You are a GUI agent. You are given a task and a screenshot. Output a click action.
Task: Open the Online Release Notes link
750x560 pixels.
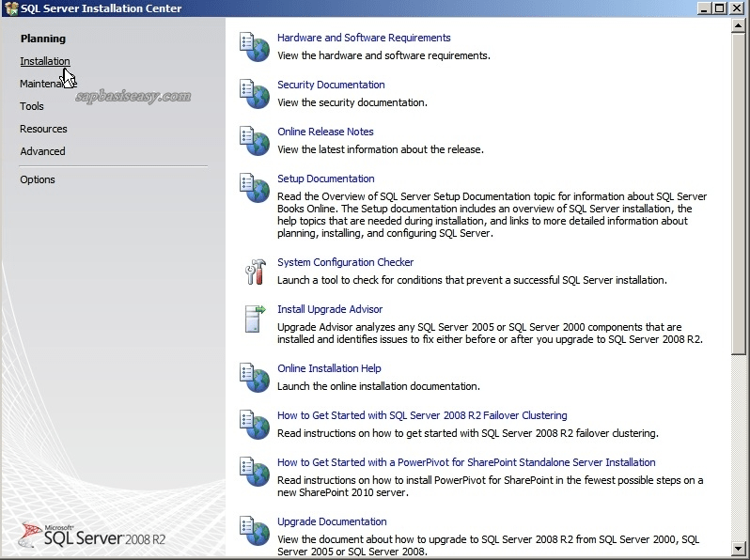[325, 132]
